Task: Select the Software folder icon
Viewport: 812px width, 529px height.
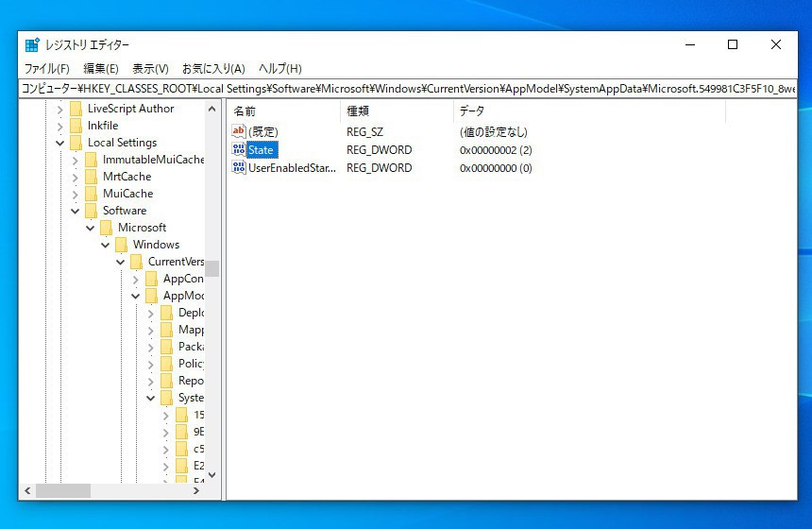Action: pos(92,211)
